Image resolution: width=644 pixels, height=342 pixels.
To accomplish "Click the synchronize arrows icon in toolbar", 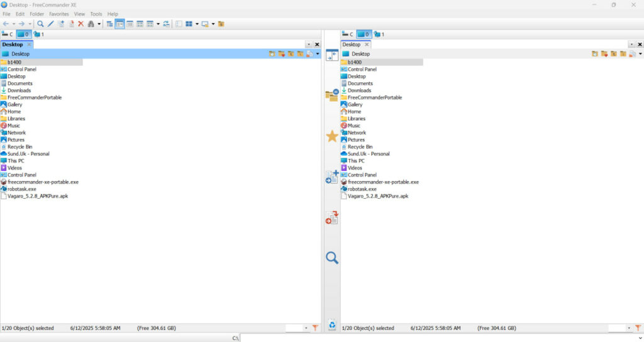I will [166, 24].
